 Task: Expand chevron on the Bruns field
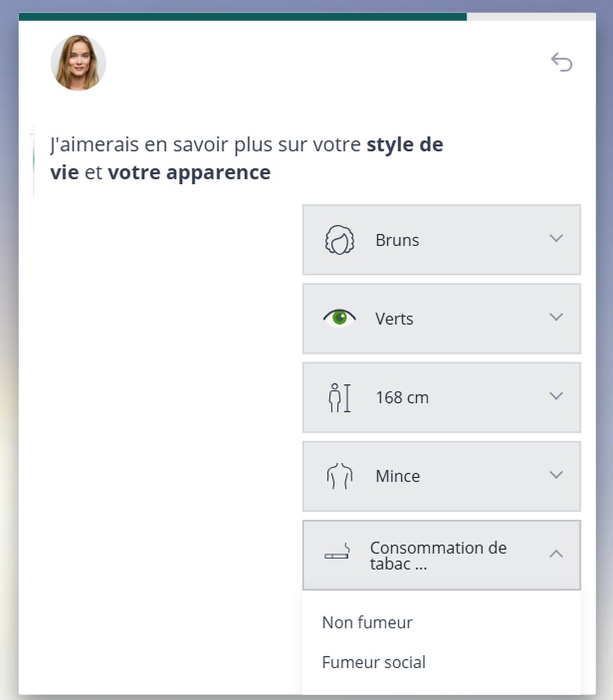(556, 238)
